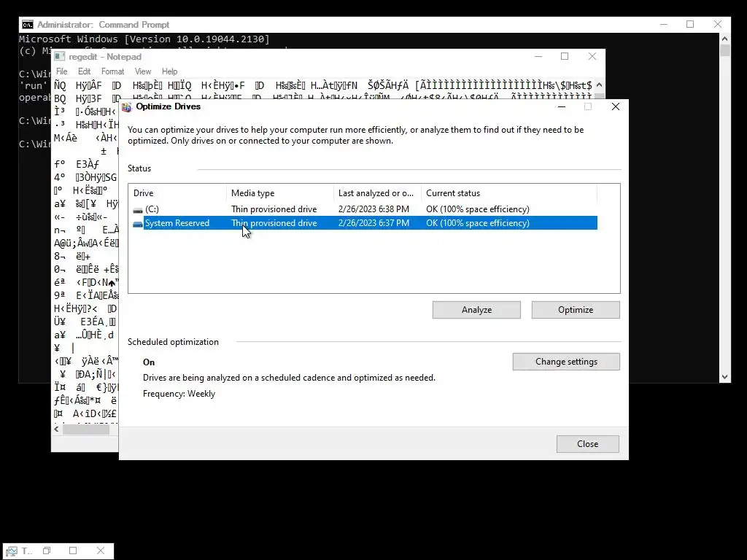Sort by Last analyzed column header
The height and width of the screenshot is (560, 747).
pyautogui.click(x=377, y=192)
